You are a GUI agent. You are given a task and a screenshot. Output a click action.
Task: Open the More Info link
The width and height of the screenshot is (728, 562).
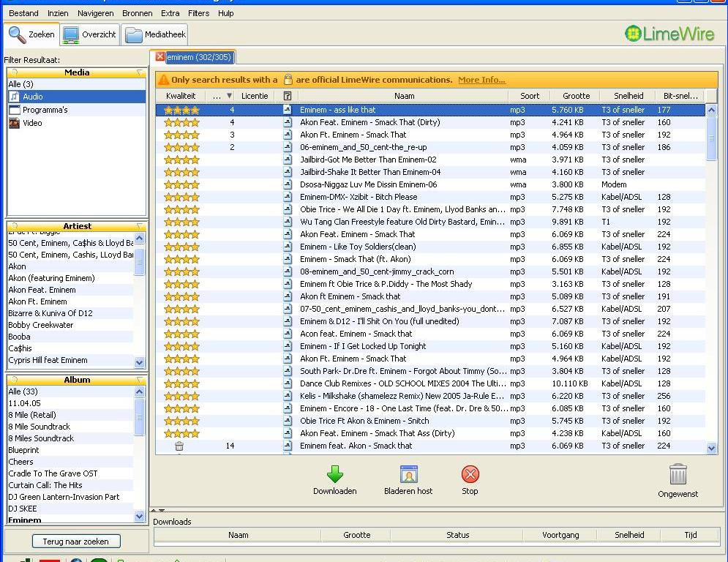click(x=481, y=80)
